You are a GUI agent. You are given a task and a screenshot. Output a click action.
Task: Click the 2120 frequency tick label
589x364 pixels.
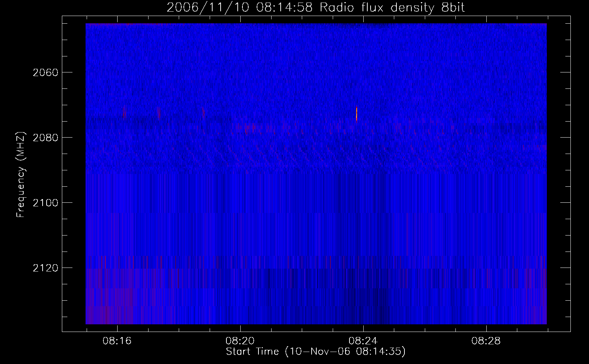coord(46,268)
